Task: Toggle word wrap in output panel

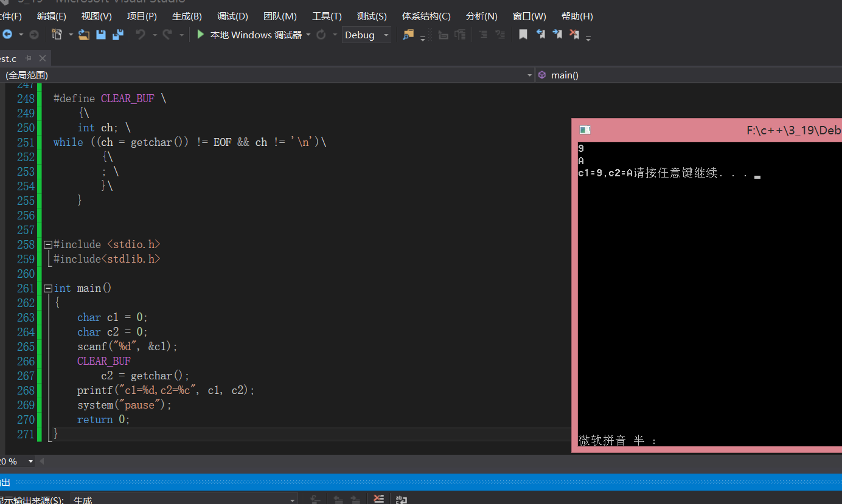Action: [401, 499]
